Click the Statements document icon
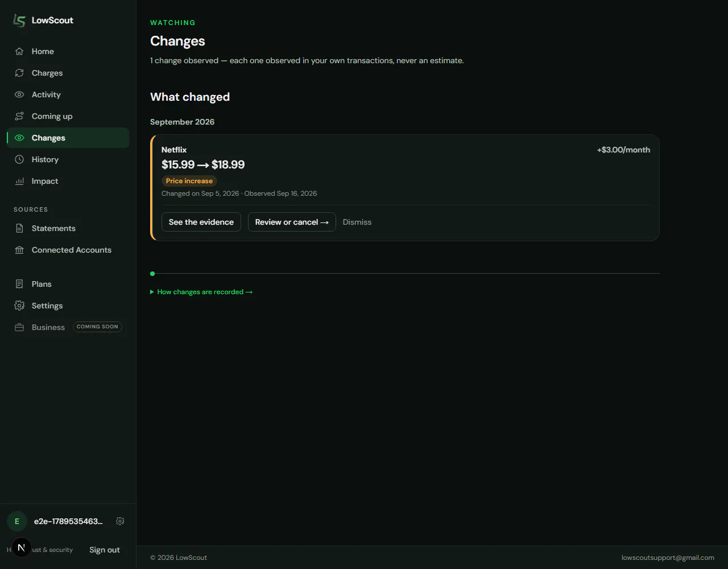The image size is (728, 569). (x=19, y=228)
